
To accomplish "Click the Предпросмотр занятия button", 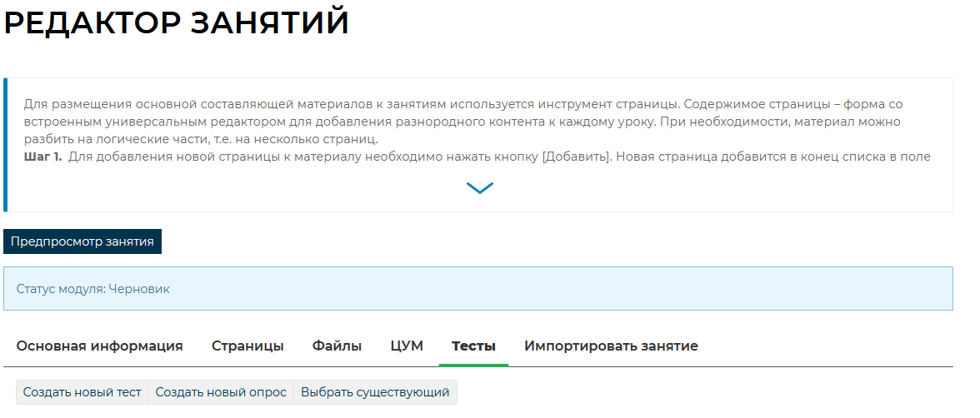I will (x=82, y=241).
